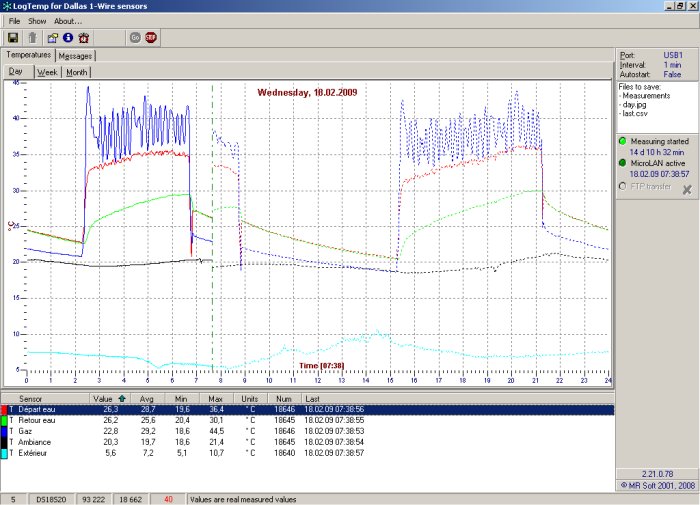700x505 pixels.
Task: Click the MicroLAN active indicator light
Action: (622, 162)
